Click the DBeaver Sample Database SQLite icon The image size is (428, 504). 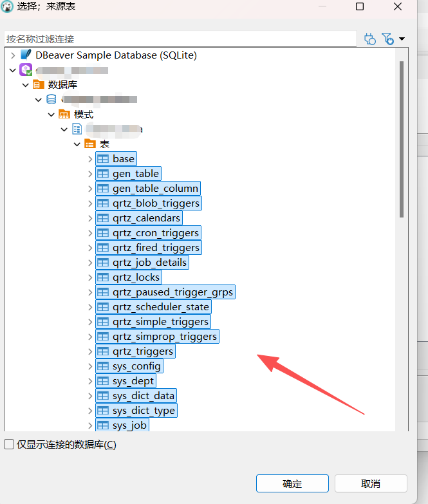click(26, 55)
